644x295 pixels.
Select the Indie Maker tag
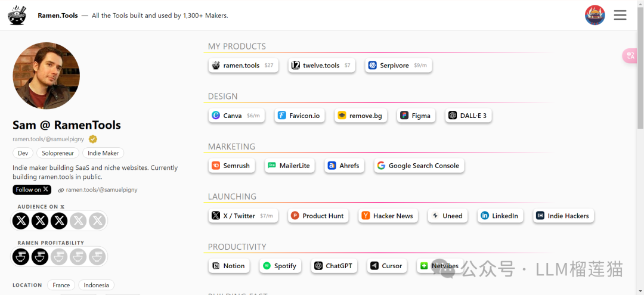click(103, 153)
